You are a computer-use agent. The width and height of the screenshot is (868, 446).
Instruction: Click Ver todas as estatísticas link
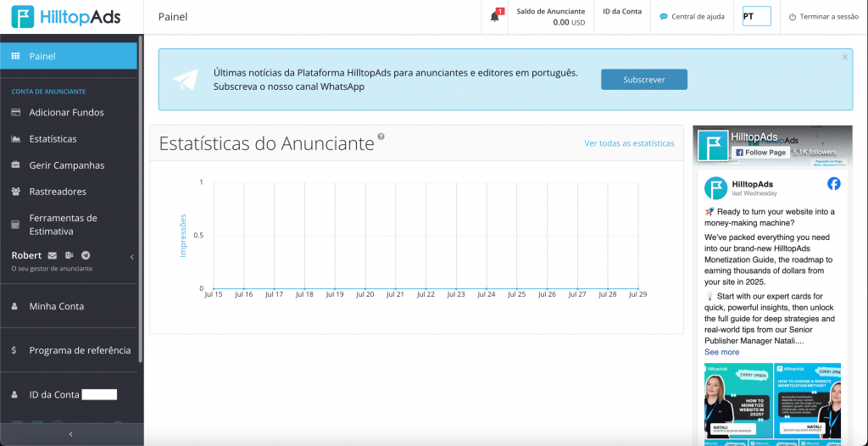click(x=630, y=143)
